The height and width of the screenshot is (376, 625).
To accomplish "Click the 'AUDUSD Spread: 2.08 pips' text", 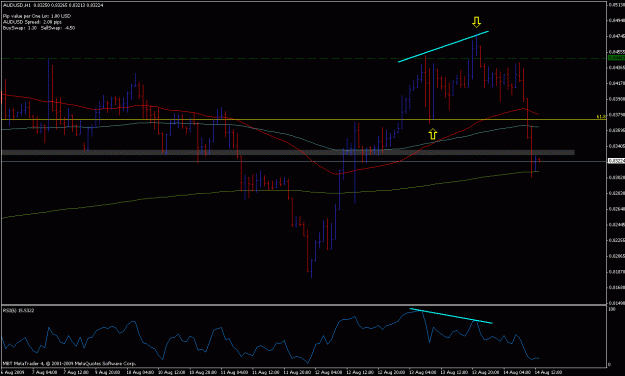I will (x=32, y=22).
